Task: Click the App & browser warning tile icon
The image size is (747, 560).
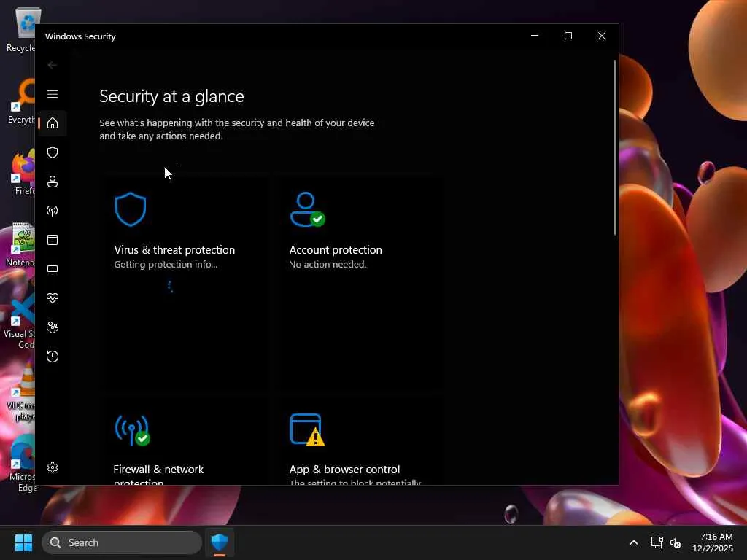Action: click(307, 430)
